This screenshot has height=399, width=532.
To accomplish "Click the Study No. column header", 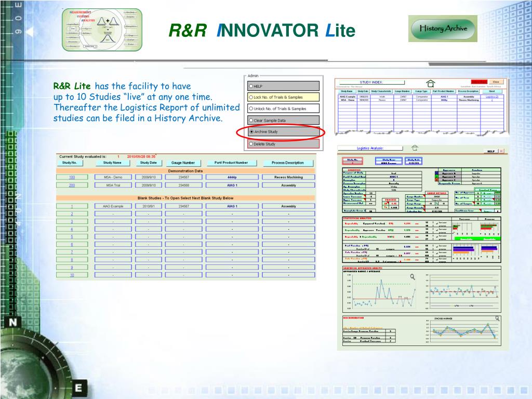I will tap(70, 163).
